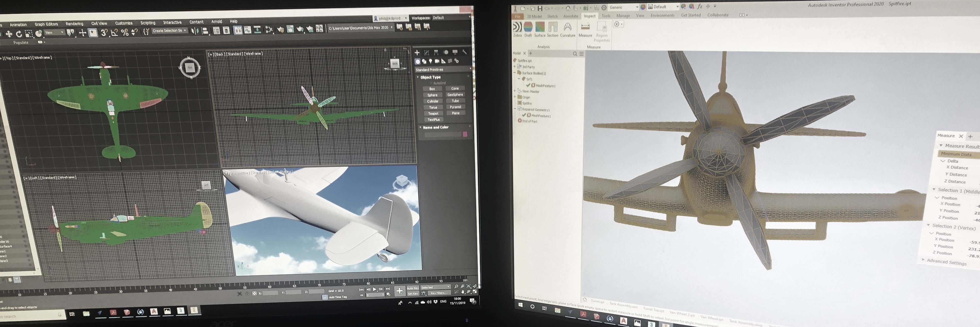
Task: Open the Inventor browser hamburger menu
Action: click(581, 54)
